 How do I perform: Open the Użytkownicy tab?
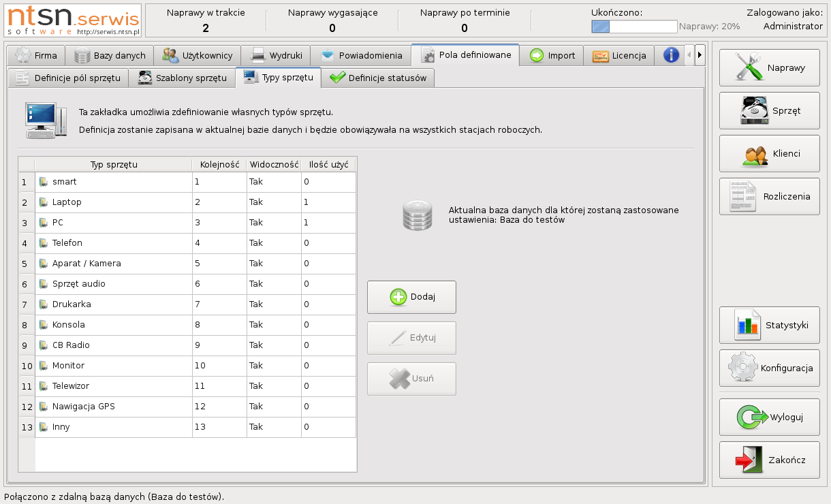click(198, 55)
